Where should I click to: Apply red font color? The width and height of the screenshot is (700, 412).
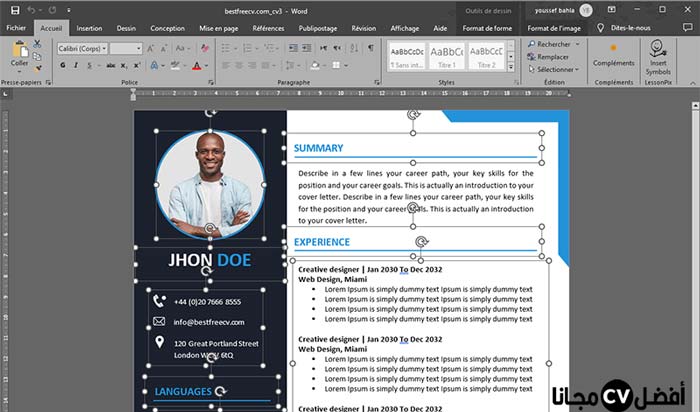(x=196, y=66)
